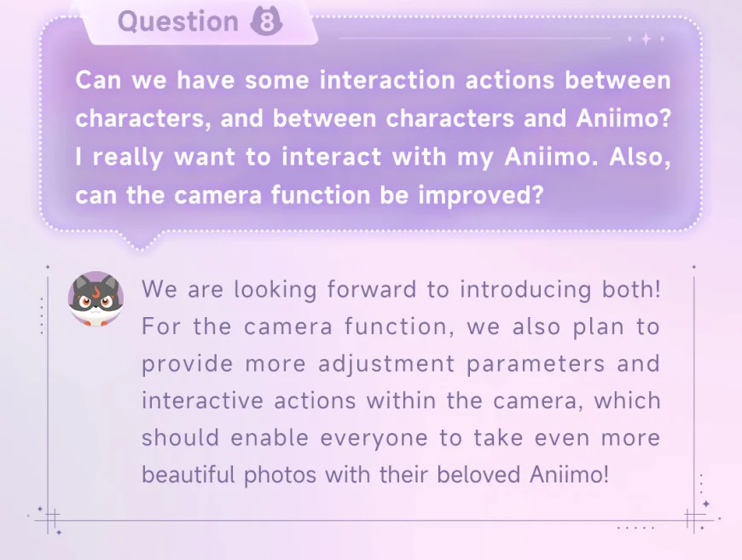742x560 pixels.
Task: Click the dark four-point star near right border
Action: 705,504
